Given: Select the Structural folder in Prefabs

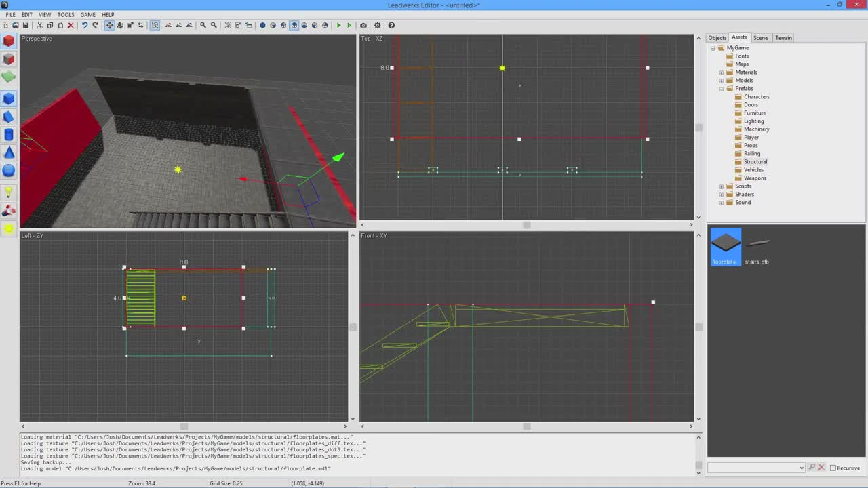Looking at the screenshot, I should [755, 161].
